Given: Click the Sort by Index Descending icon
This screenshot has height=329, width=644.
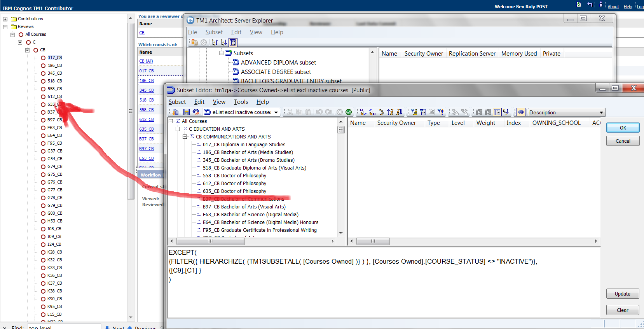Looking at the screenshot, I should (x=399, y=112).
